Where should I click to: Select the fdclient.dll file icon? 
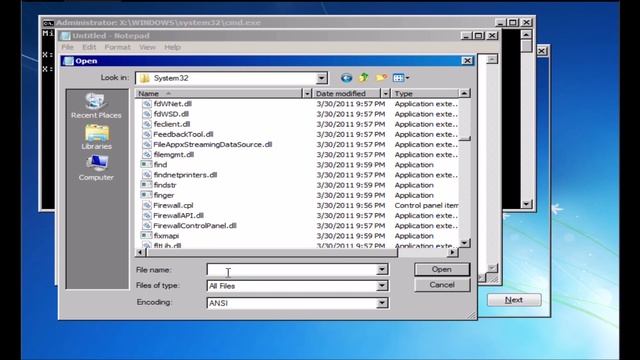(147, 124)
